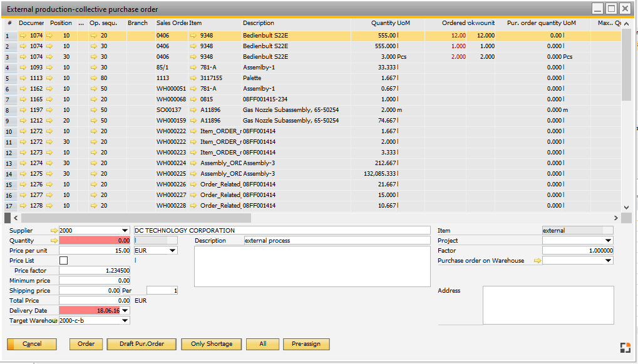Toggle the Price List checkbox
Image resolution: width=638 pixels, height=364 pixels.
(x=63, y=261)
